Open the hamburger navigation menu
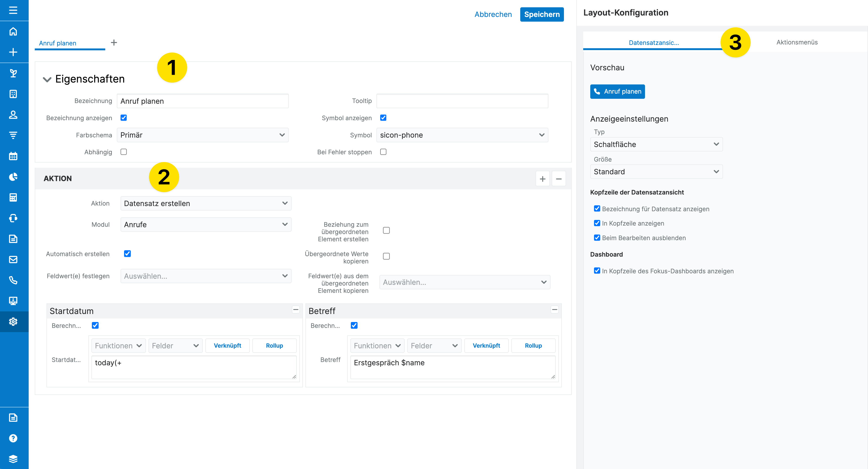 click(13, 10)
